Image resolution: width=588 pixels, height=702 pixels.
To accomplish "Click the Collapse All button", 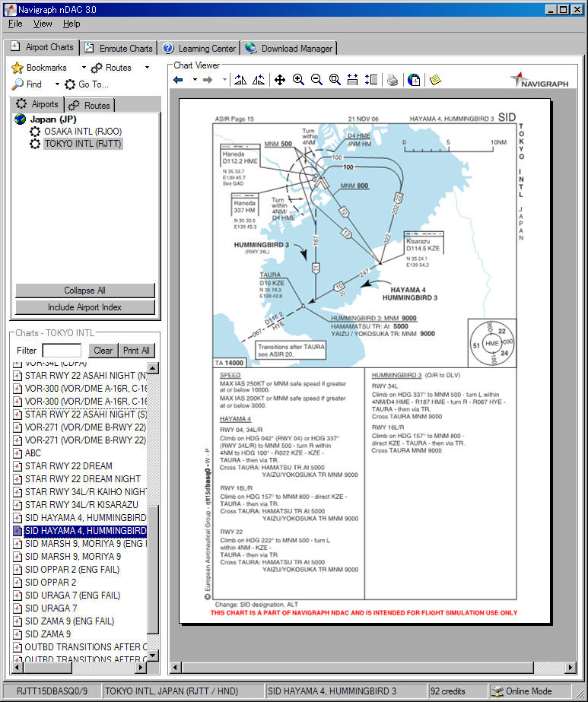I will coord(85,290).
